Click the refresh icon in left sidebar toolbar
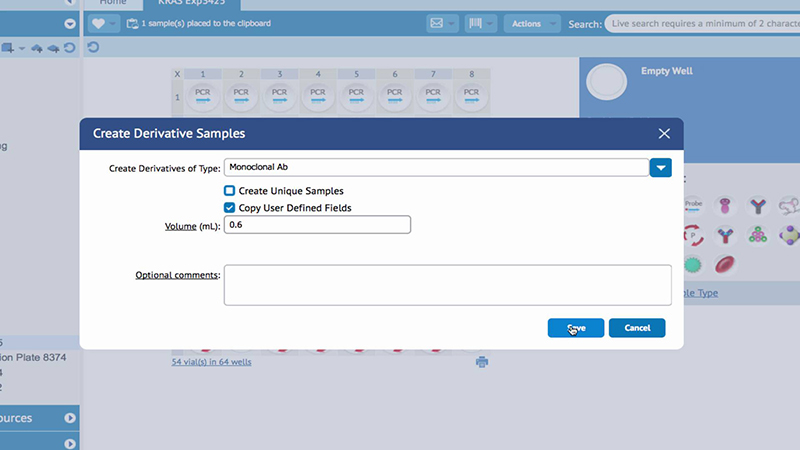 click(x=70, y=48)
